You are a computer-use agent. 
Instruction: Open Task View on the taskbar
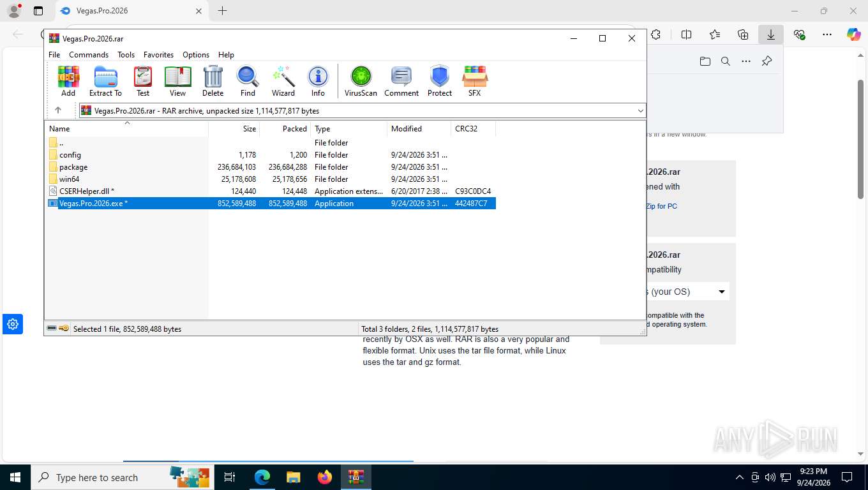230,477
